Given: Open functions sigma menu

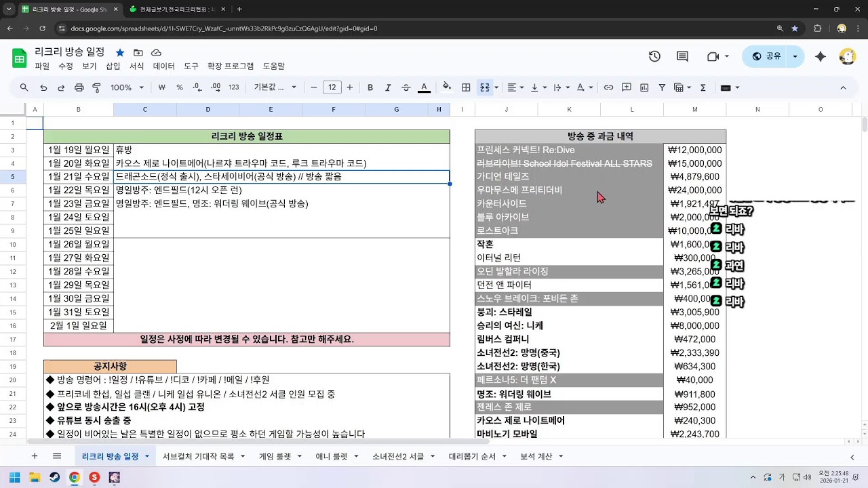Looking at the screenshot, I should 703,87.
